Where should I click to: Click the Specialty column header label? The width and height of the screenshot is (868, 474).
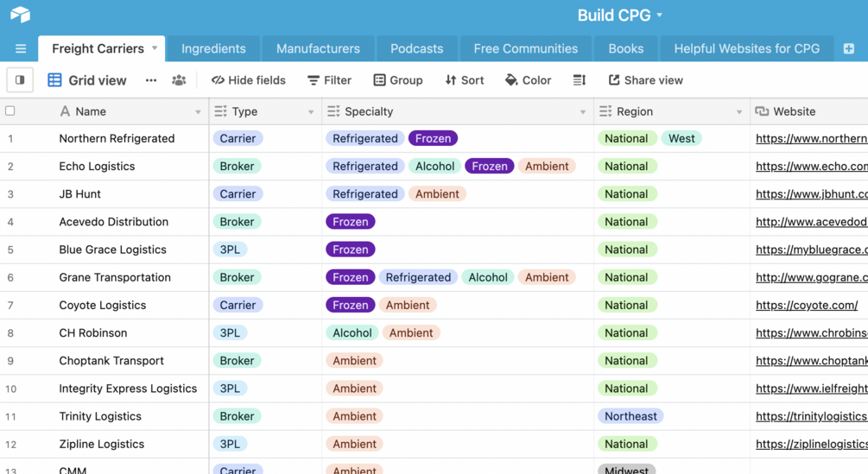point(369,111)
